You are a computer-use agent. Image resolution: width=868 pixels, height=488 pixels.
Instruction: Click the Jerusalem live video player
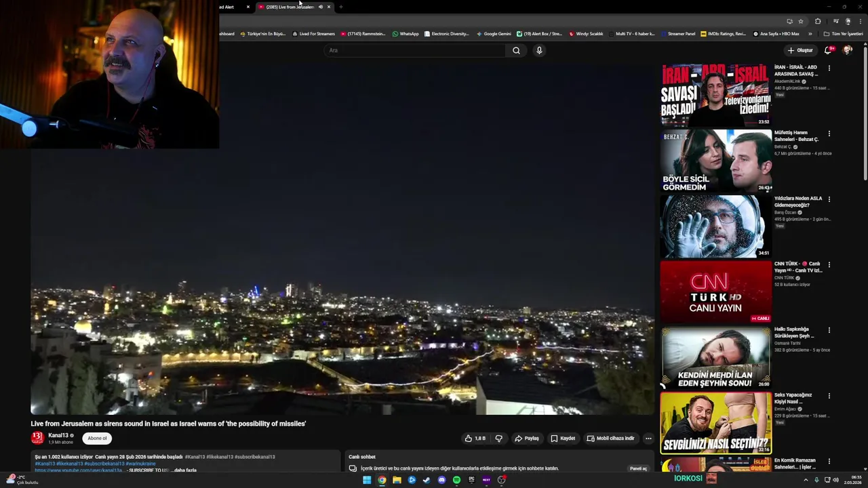pyautogui.click(x=342, y=239)
